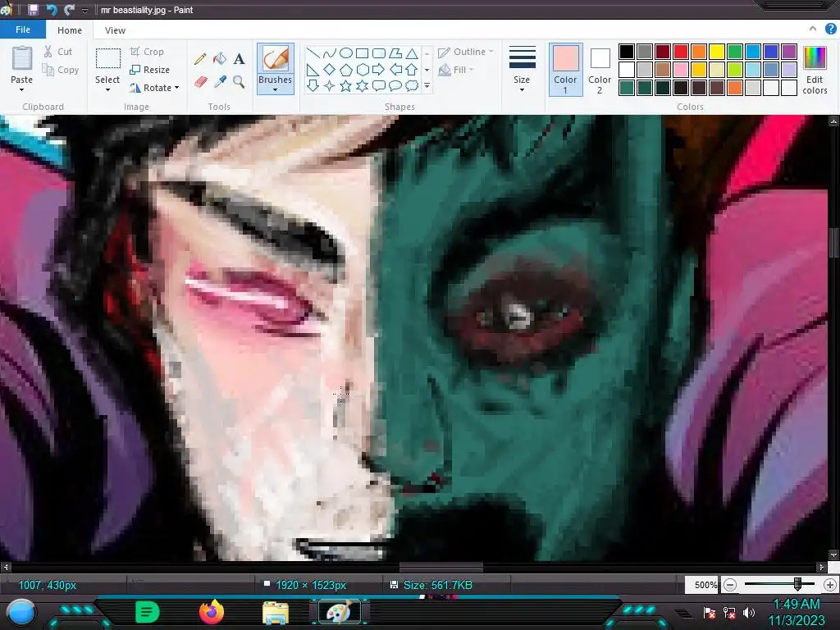840x630 pixels.
Task: Click the Brushes tool icon
Action: click(276, 58)
